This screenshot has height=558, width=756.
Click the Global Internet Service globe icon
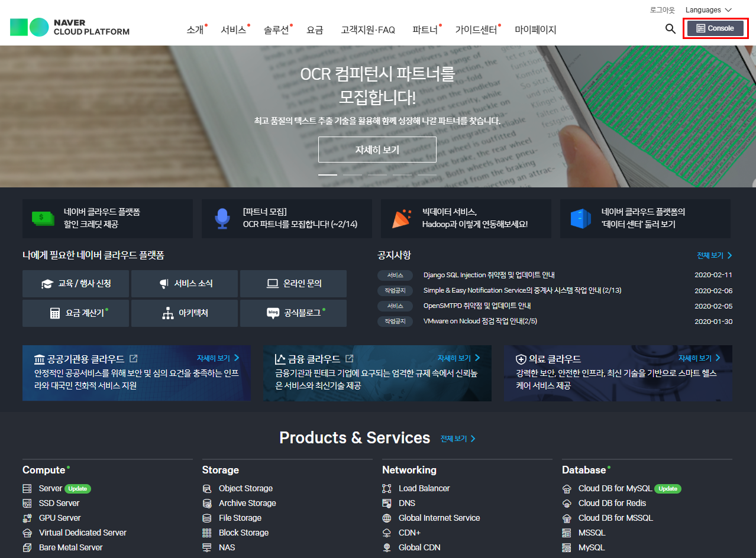(x=387, y=518)
